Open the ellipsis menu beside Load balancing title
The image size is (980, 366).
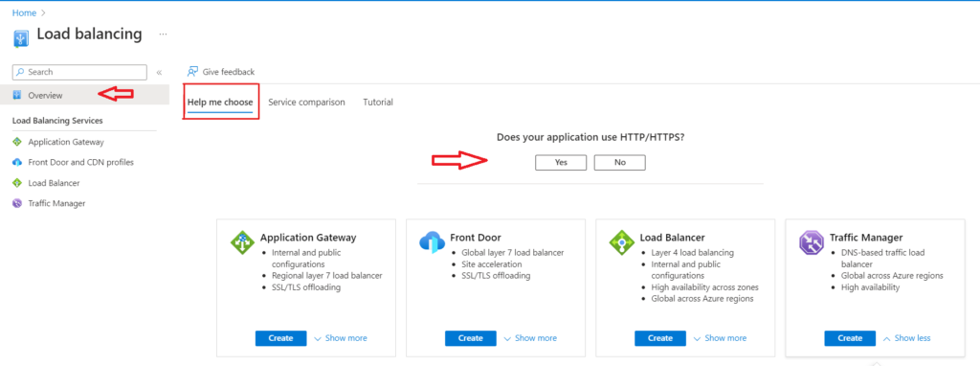[163, 34]
